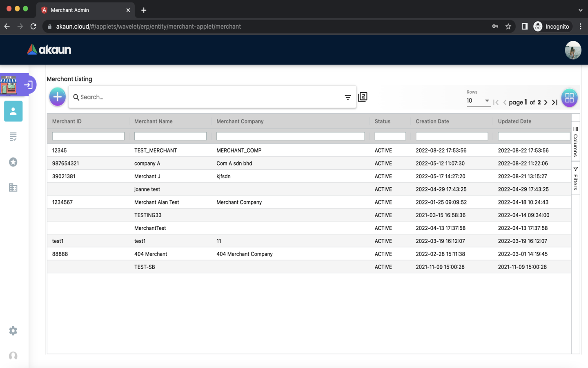Click the multi-page copy icon beside search
The height and width of the screenshot is (368, 588).
363,97
